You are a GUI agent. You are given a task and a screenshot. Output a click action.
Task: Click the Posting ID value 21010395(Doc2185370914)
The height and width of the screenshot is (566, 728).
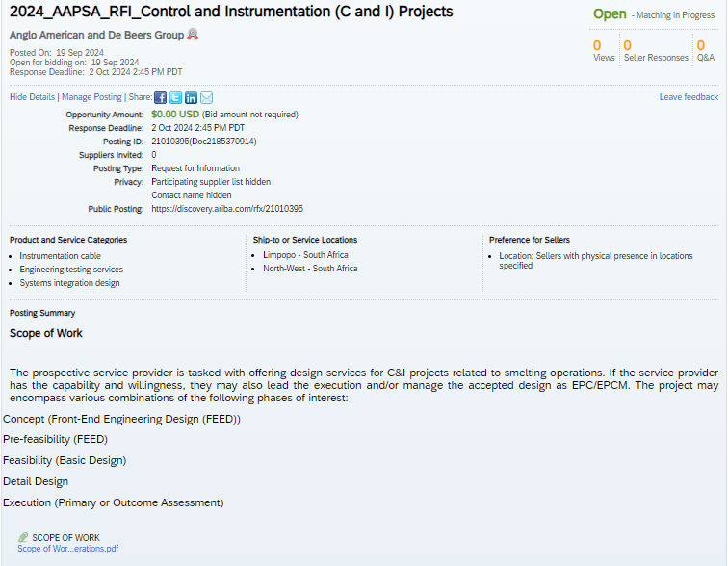204,141
